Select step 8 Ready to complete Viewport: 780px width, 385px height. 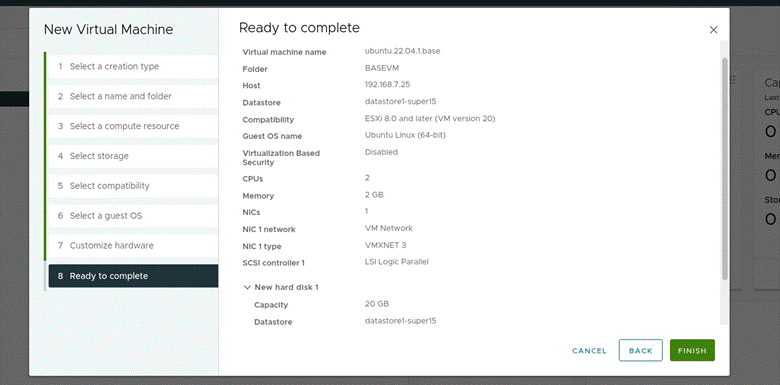(x=133, y=276)
